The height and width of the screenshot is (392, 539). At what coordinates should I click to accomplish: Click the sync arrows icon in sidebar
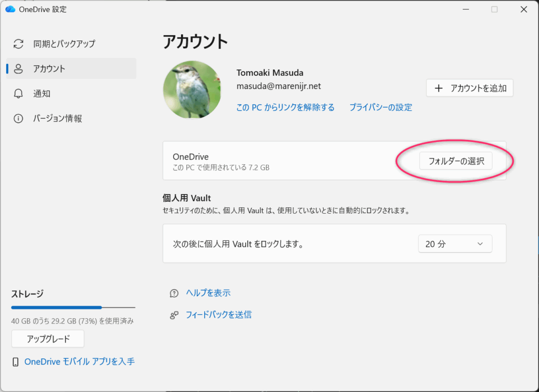(x=18, y=44)
